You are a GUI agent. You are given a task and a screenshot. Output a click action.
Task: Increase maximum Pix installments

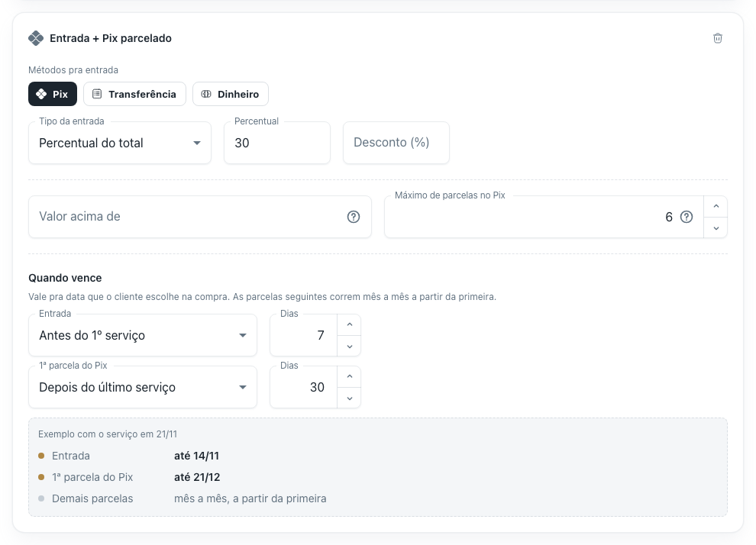(x=716, y=206)
